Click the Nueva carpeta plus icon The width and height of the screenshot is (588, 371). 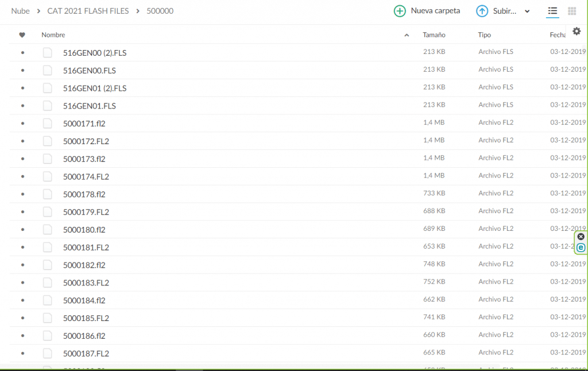pyautogui.click(x=400, y=11)
